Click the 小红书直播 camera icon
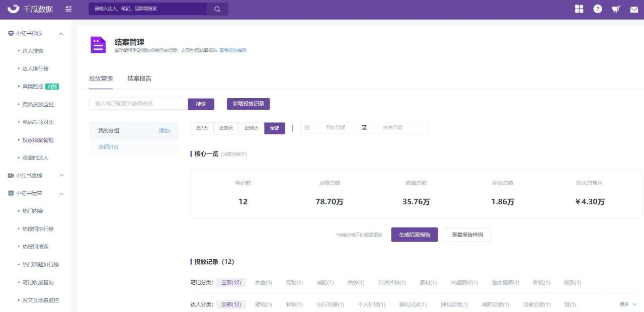This screenshot has height=312, width=644. click(11, 176)
